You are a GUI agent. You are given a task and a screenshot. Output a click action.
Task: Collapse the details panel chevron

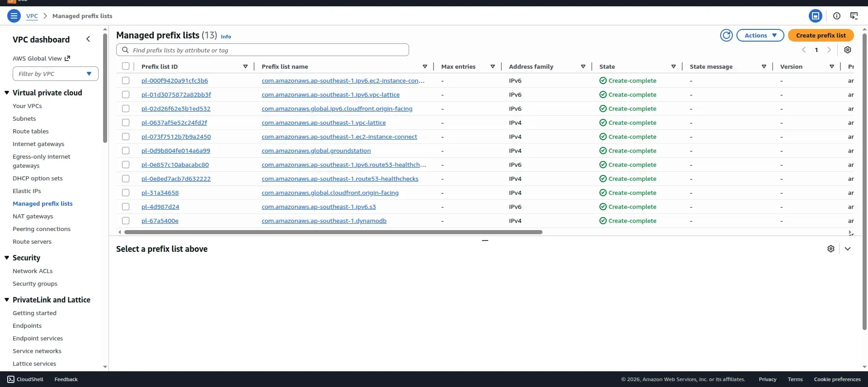pos(848,249)
